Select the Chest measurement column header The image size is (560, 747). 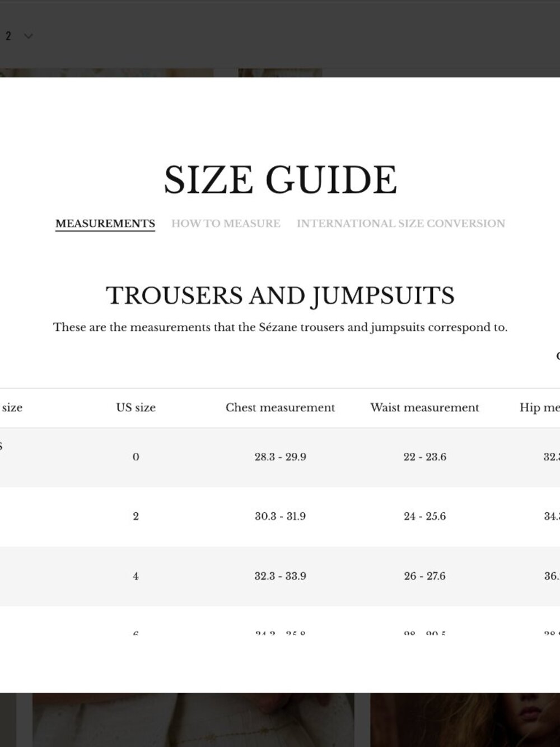coord(280,408)
